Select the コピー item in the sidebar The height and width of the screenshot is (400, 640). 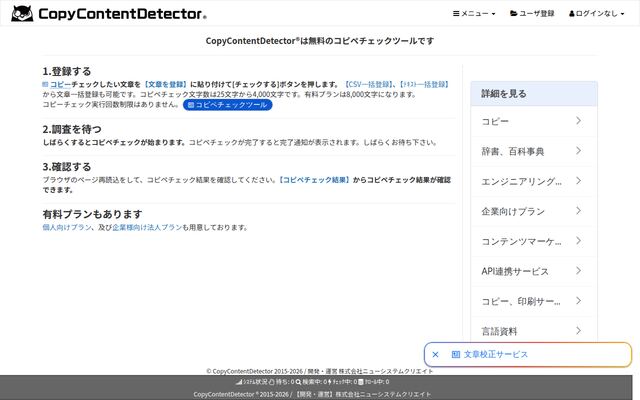point(534,121)
